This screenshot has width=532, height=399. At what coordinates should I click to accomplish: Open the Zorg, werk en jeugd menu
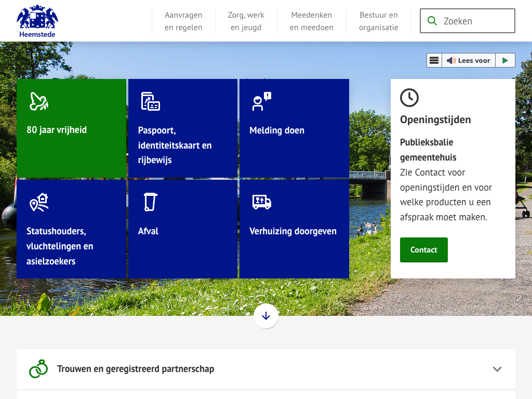(x=246, y=21)
